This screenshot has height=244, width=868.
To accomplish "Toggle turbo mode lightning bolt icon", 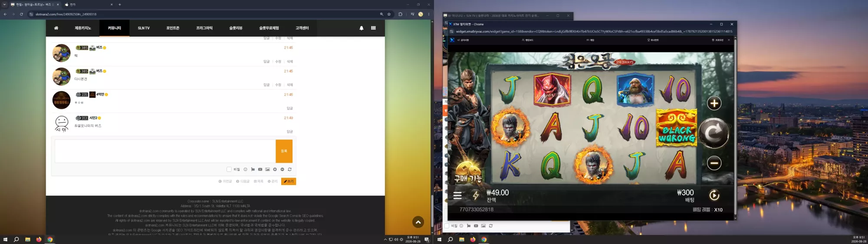I will (x=476, y=195).
